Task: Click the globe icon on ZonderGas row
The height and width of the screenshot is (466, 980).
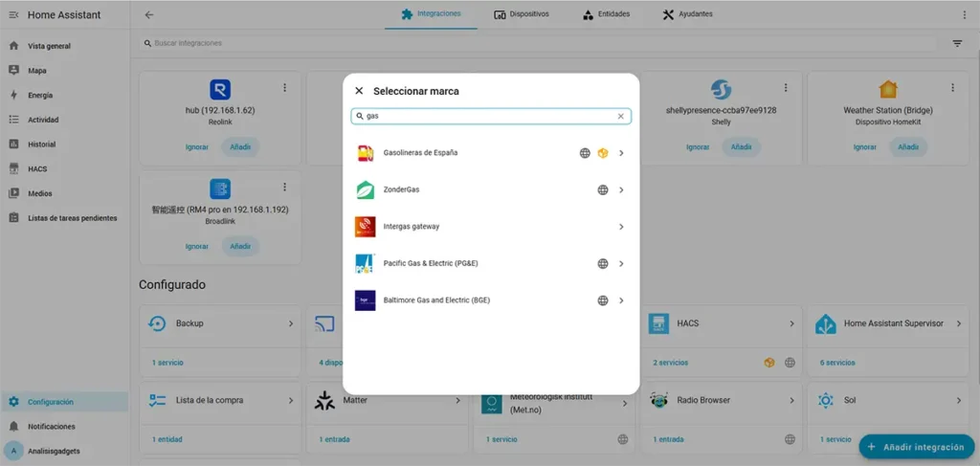Action: tap(603, 189)
